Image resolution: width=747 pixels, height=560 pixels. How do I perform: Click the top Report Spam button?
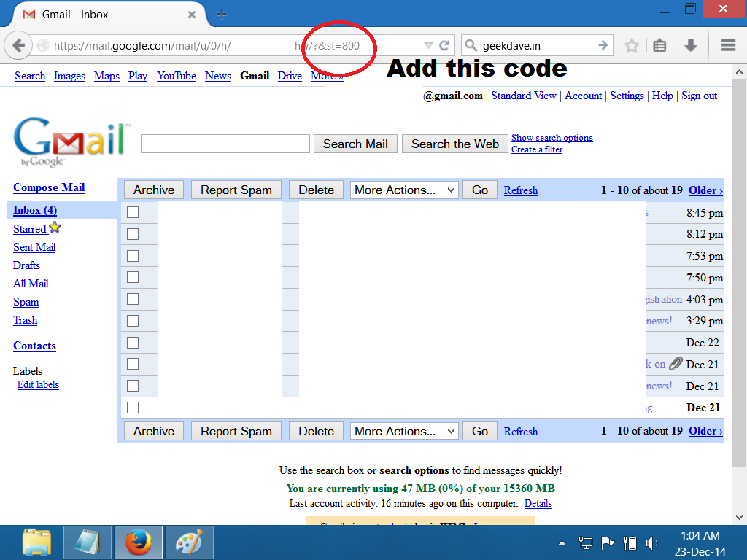pyautogui.click(x=236, y=190)
